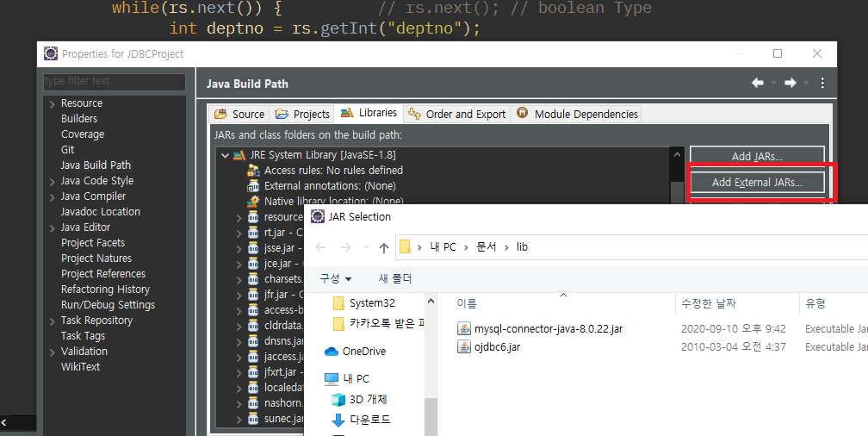Screen dimensions: 868x436
Task: Click the 새 폴더 button
Action: pyautogui.click(x=395, y=278)
